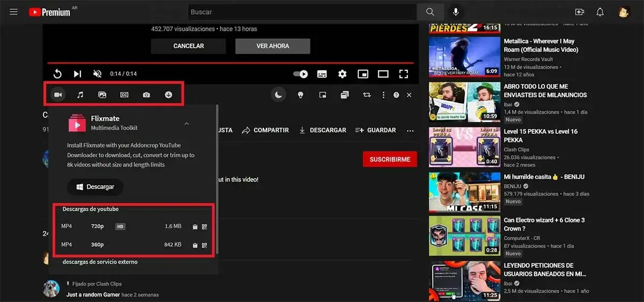Viewport: 644px width, 302px height.
Task: Switch to theater mode
Action: click(x=383, y=74)
